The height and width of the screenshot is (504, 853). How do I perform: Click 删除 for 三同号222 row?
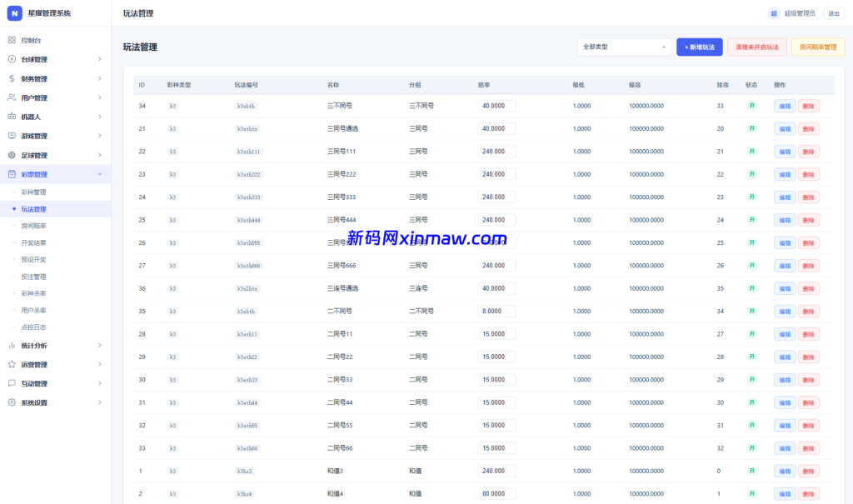(x=808, y=175)
